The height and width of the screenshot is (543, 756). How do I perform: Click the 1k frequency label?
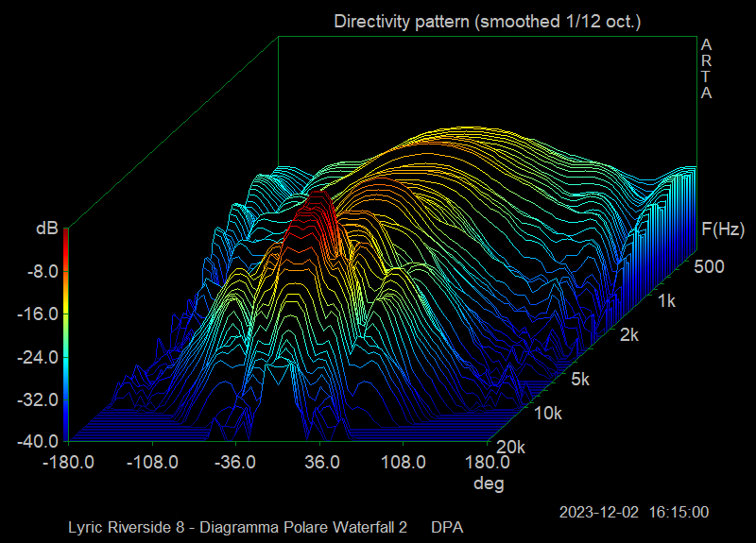(x=667, y=301)
